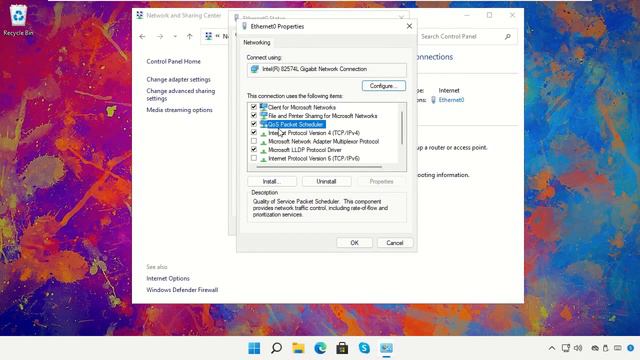Toggle Internet Protocol Version 4 checkbox
Screen dimensions: 640x360
coord(254,133)
